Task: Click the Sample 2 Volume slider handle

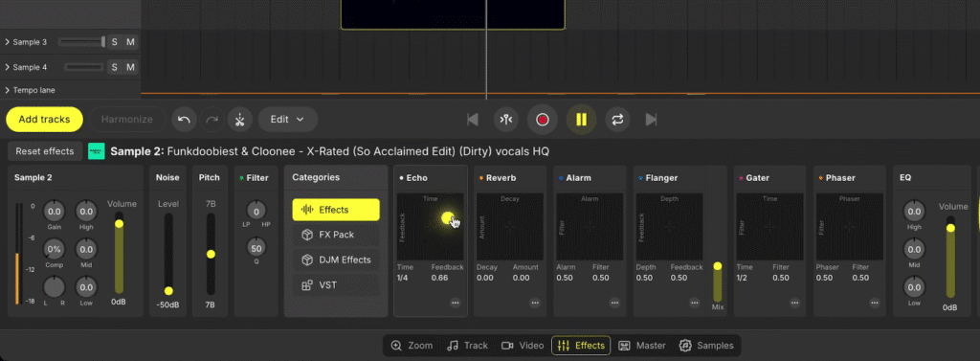Action: (119, 223)
